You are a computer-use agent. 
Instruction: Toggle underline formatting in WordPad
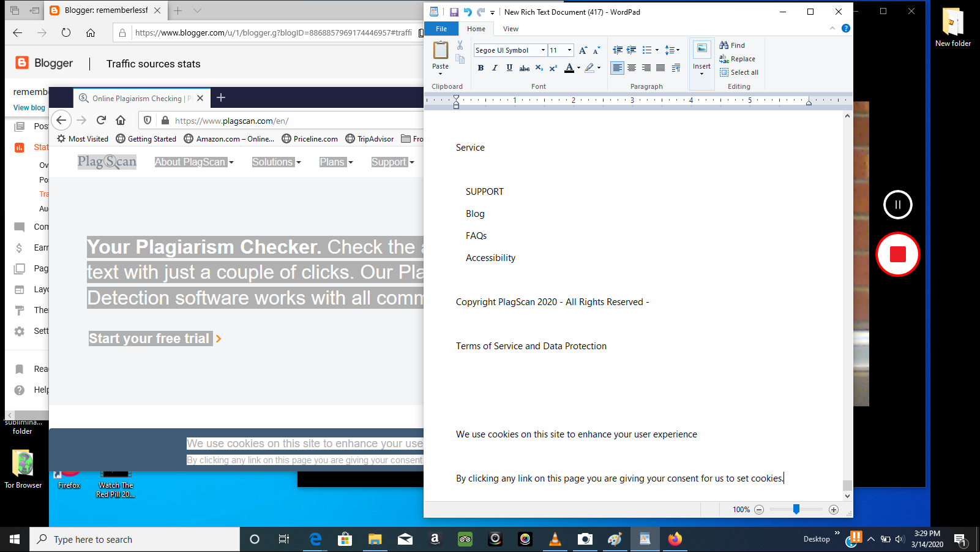tap(509, 68)
